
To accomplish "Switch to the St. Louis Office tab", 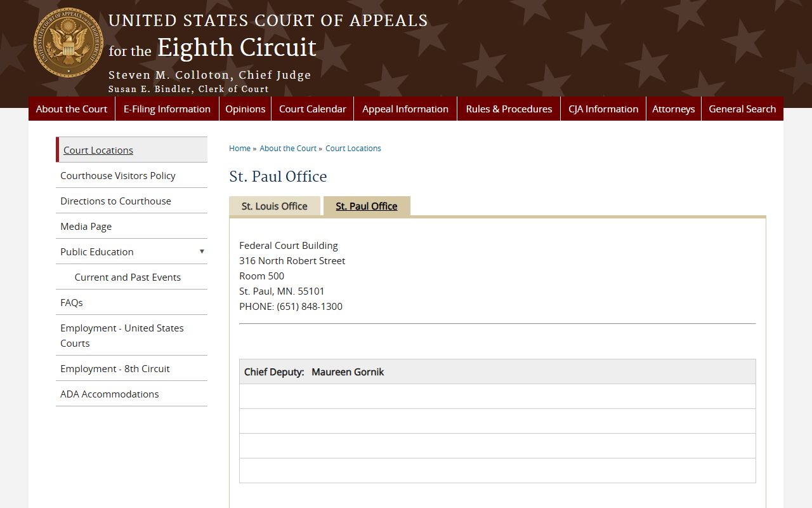I will point(275,206).
